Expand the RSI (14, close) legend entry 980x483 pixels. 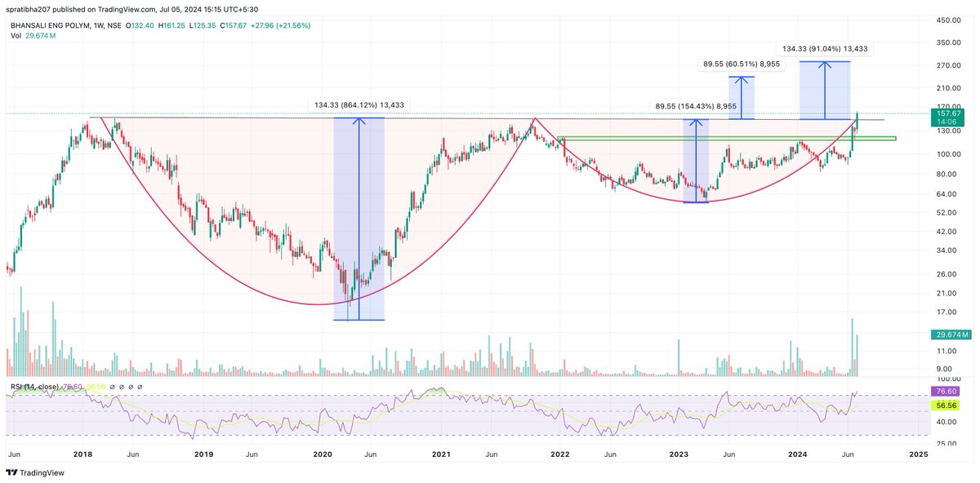pos(37,386)
